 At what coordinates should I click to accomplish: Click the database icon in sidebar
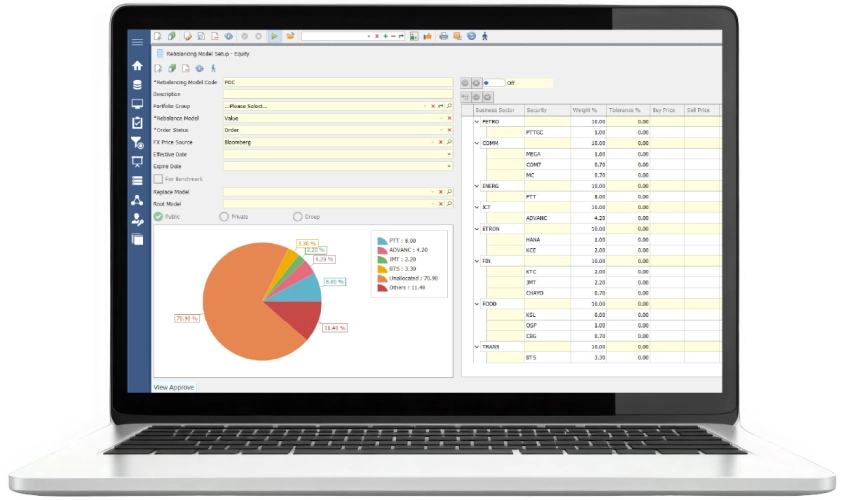coord(137,84)
